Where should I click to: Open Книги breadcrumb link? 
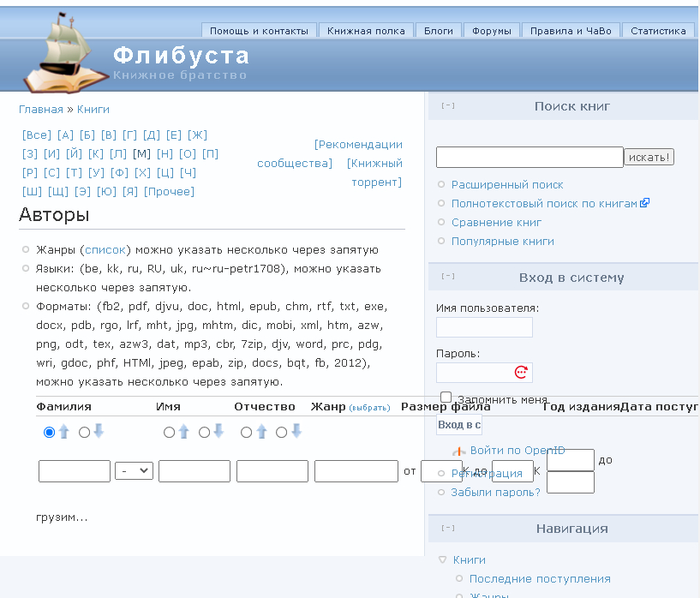[x=93, y=110]
